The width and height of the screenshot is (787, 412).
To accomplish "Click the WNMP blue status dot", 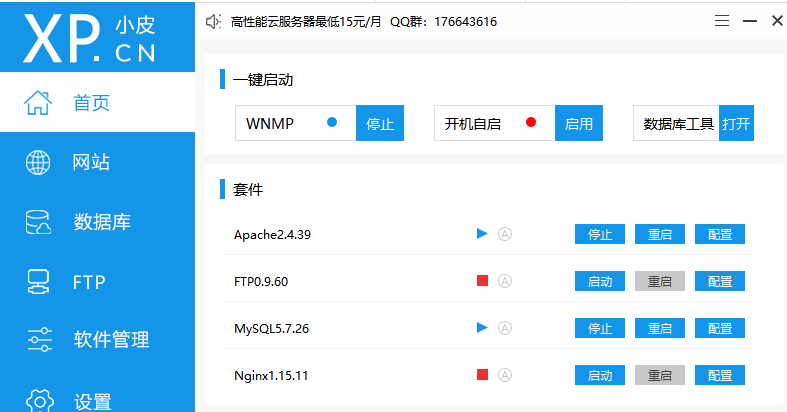I will [x=332, y=122].
